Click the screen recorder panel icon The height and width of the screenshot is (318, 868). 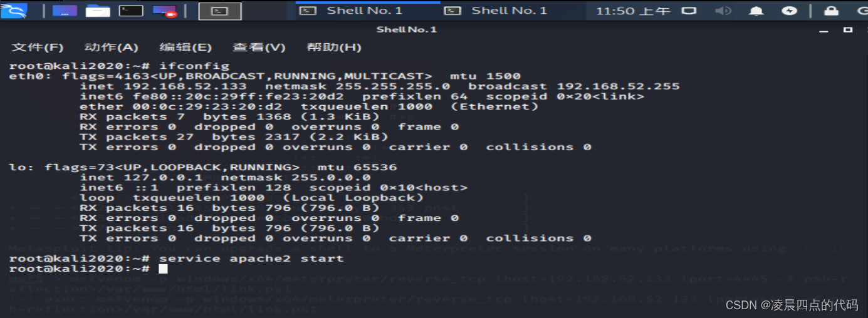coord(165,11)
